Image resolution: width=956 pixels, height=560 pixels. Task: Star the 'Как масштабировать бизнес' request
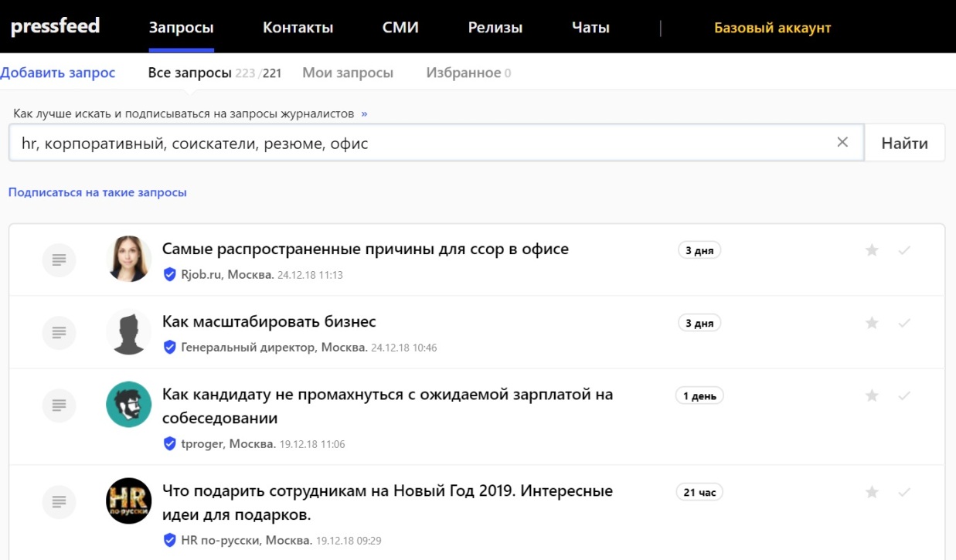coord(872,323)
